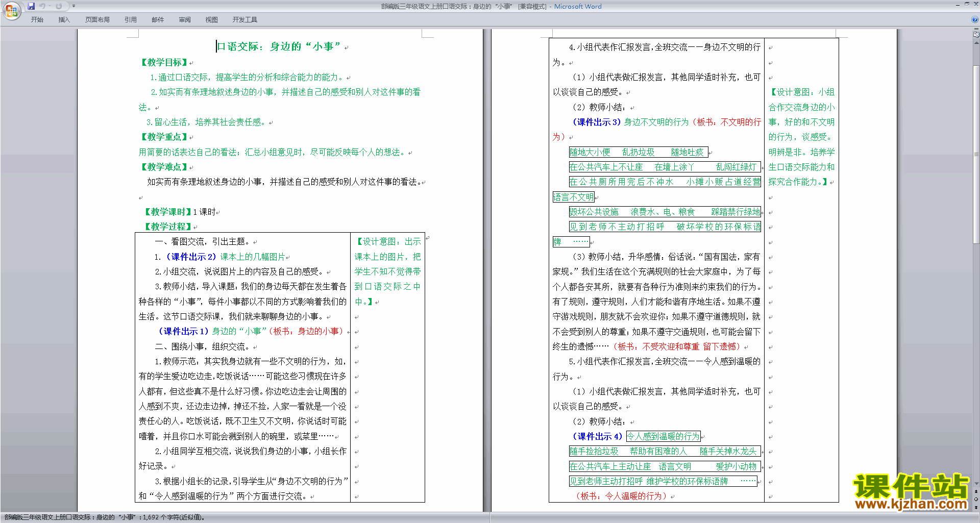980x523 pixels.
Task: Click the Next Page double-arrow icon
Action: 976,507
